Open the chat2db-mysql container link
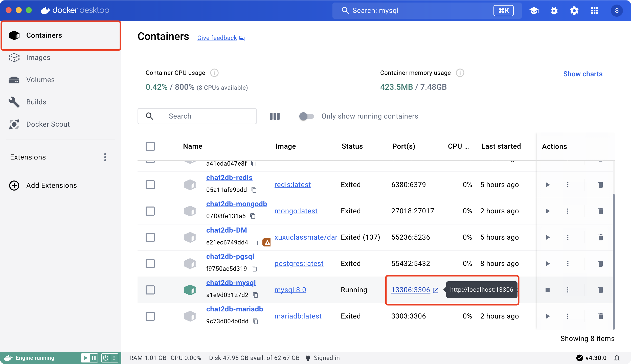The image size is (631, 364). [231, 283]
